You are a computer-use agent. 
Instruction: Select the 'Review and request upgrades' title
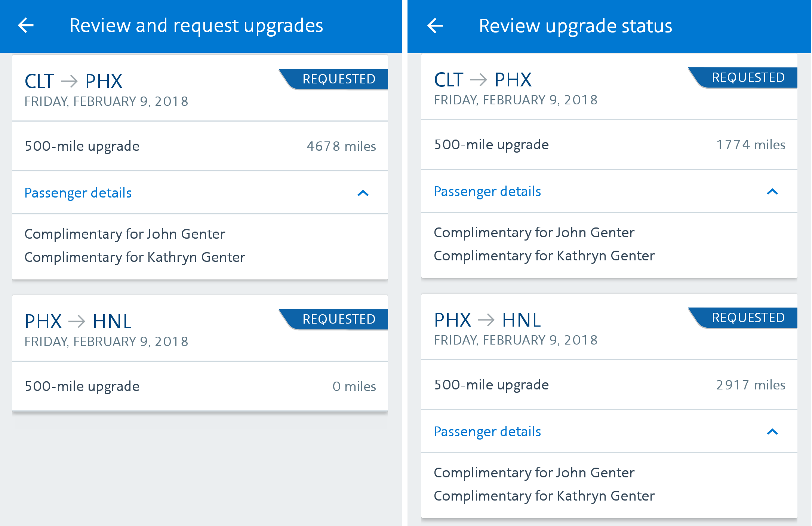coord(196,26)
